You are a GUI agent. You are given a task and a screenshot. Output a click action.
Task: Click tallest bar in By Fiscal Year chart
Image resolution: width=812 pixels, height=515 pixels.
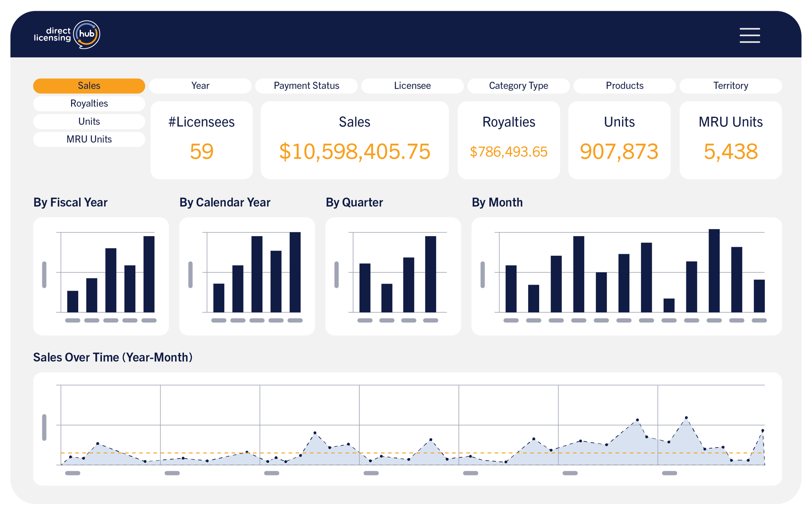point(149,274)
